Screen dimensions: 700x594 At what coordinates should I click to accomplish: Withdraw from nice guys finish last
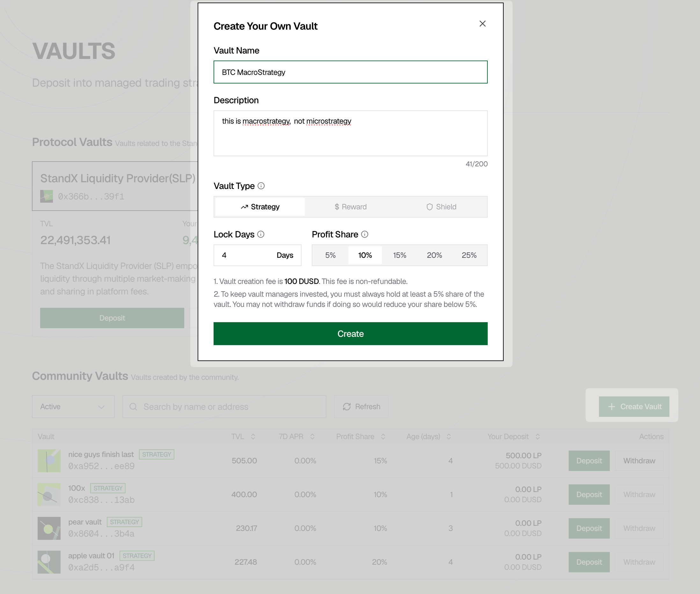639,461
